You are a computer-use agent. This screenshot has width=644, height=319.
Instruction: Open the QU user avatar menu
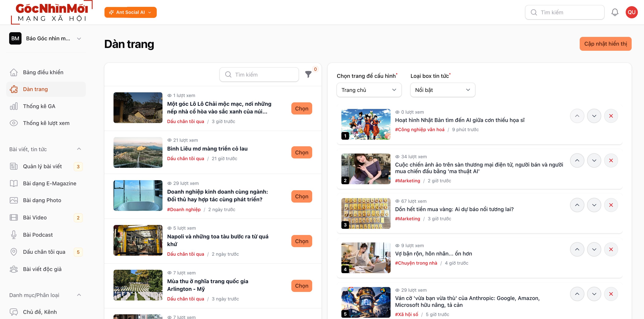point(631,12)
